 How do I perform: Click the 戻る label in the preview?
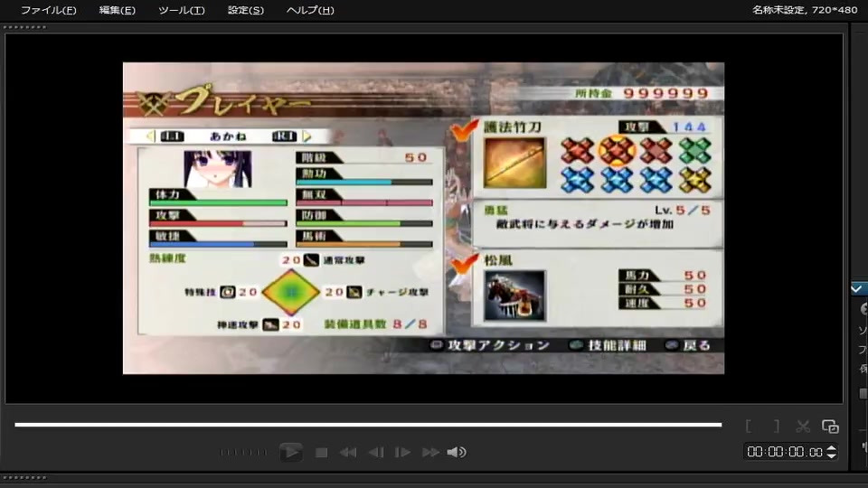point(696,345)
